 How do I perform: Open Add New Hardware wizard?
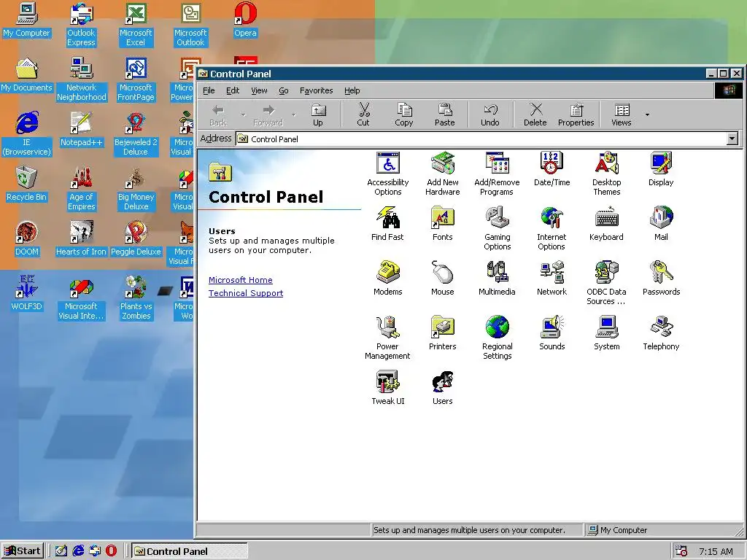(x=443, y=163)
